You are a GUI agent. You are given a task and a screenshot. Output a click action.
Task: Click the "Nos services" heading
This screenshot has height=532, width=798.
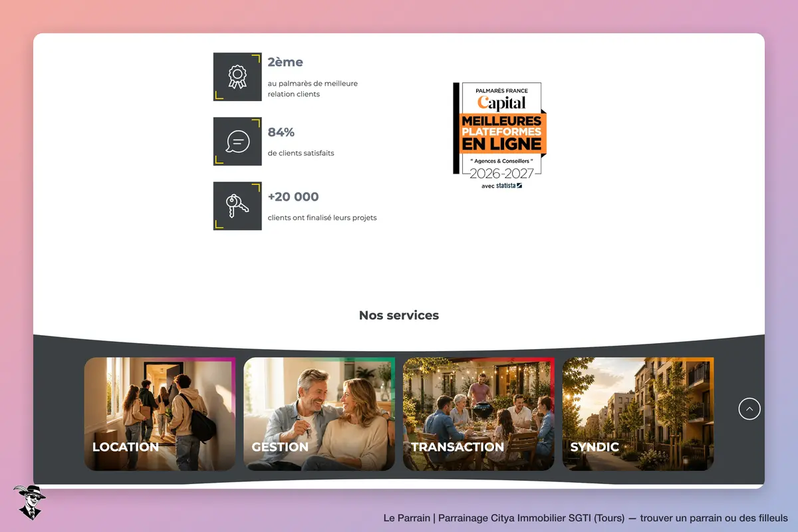(399, 315)
